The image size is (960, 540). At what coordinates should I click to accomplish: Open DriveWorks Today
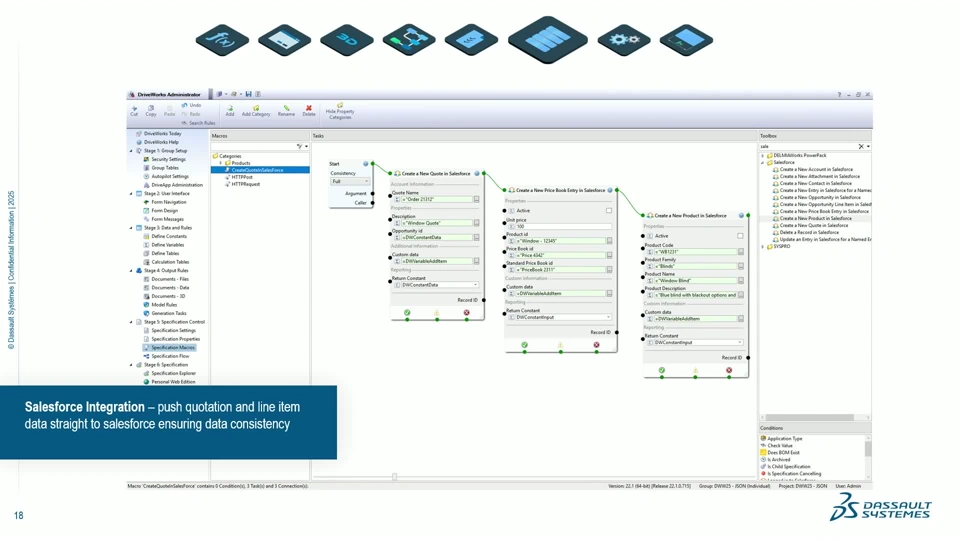162,133
